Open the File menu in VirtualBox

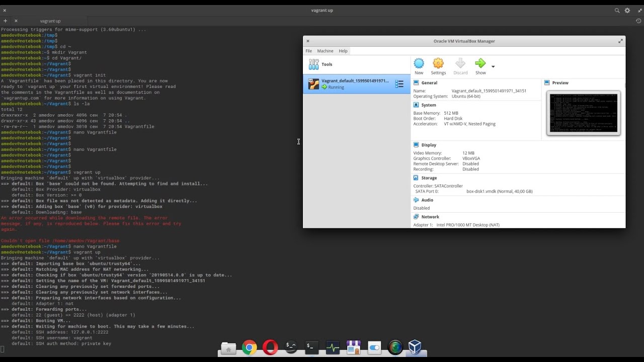point(308,51)
